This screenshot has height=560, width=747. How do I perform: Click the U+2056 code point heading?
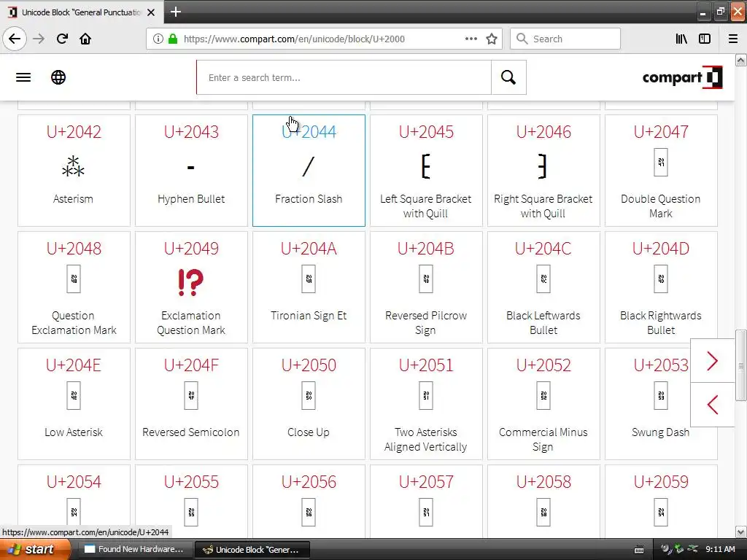pyautogui.click(x=309, y=482)
